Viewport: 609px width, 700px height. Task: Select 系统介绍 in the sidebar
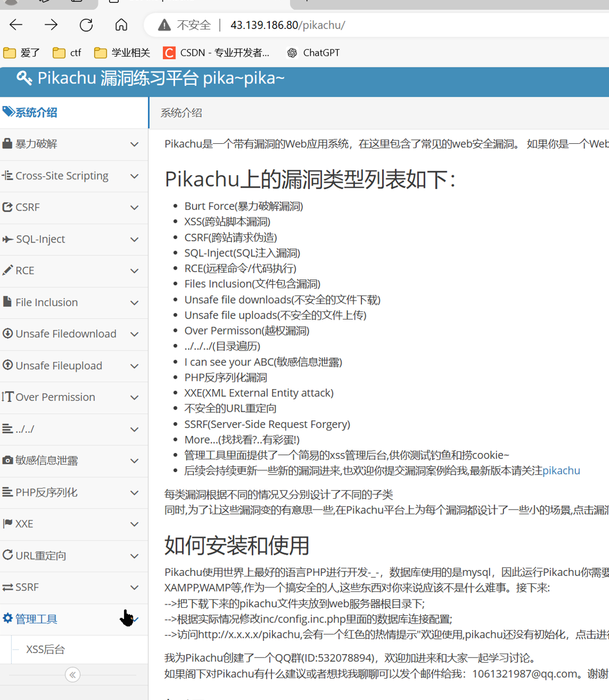click(74, 113)
